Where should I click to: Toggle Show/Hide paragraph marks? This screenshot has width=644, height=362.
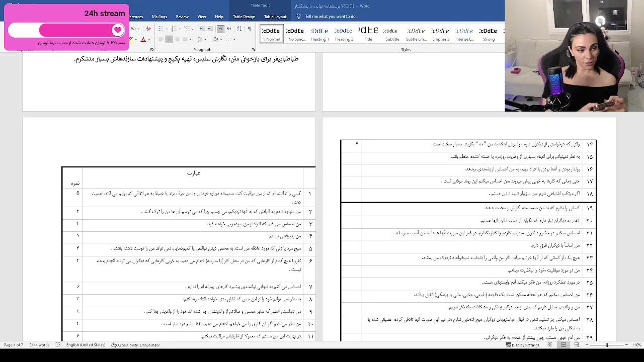250,29
